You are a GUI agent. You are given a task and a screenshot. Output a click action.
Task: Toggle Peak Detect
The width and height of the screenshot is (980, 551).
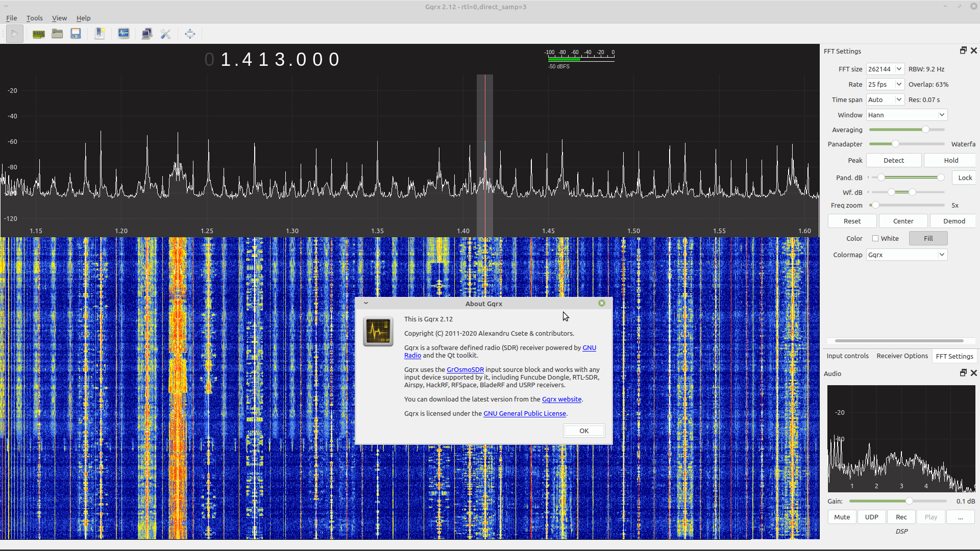pyautogui.click(x=893, y=160)
